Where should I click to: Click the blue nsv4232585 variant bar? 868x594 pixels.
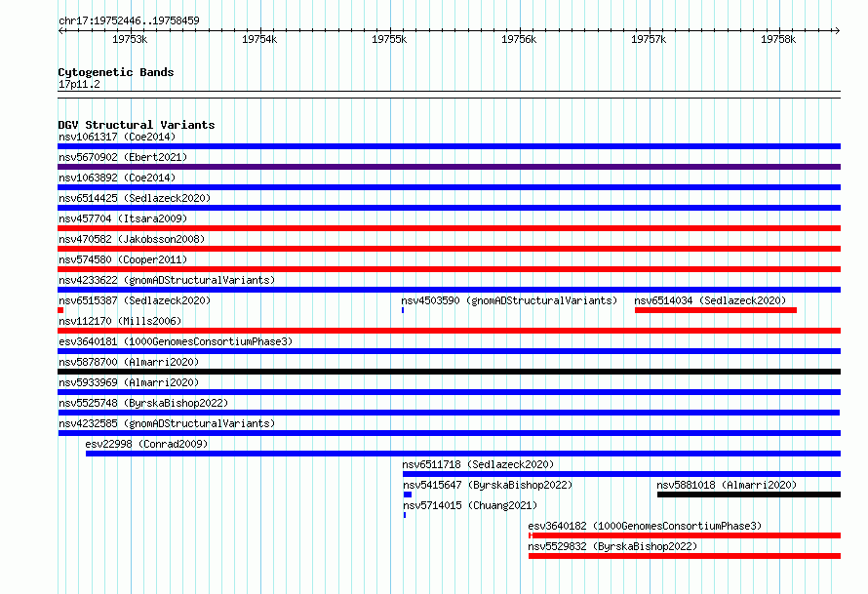(449, 433)
